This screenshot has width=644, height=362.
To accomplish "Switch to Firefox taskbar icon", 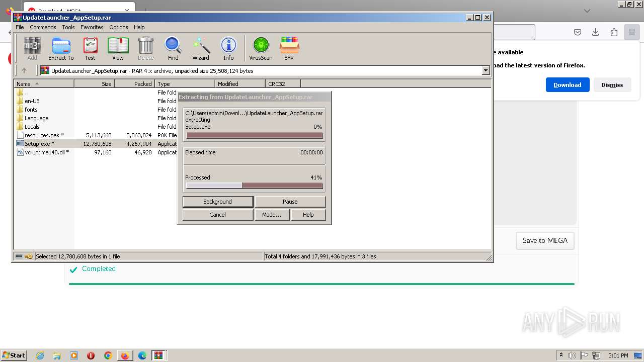I will pos(124,355).
